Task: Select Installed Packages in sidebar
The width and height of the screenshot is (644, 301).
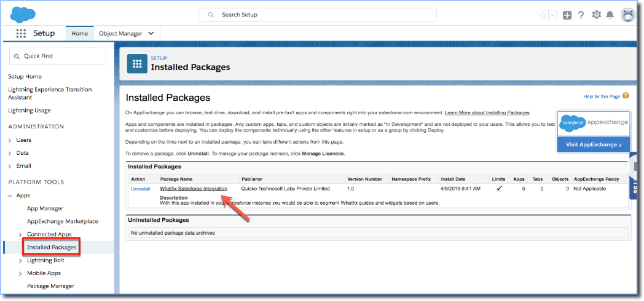Action: [52, 247]
